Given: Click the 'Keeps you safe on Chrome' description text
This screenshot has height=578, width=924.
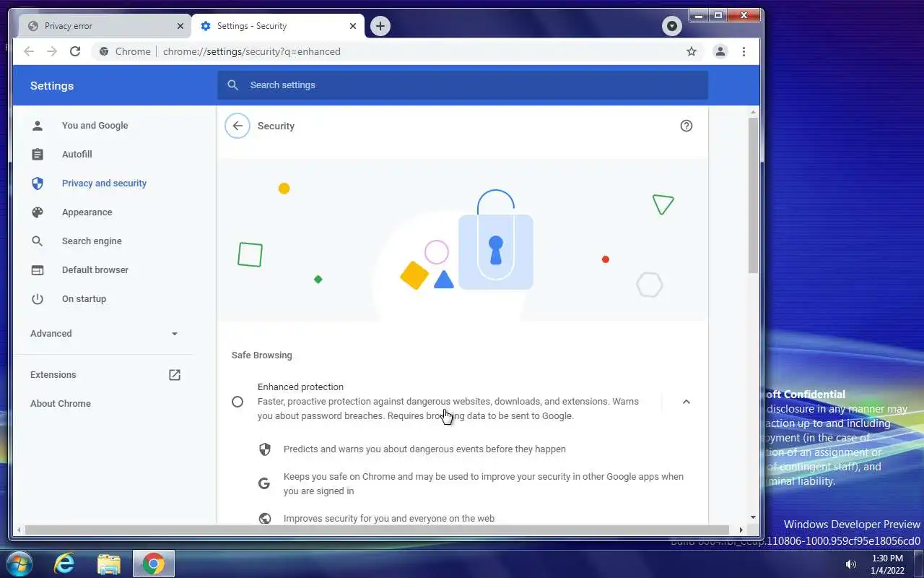Looking at the screenshot, I should [x=484, y=483].
